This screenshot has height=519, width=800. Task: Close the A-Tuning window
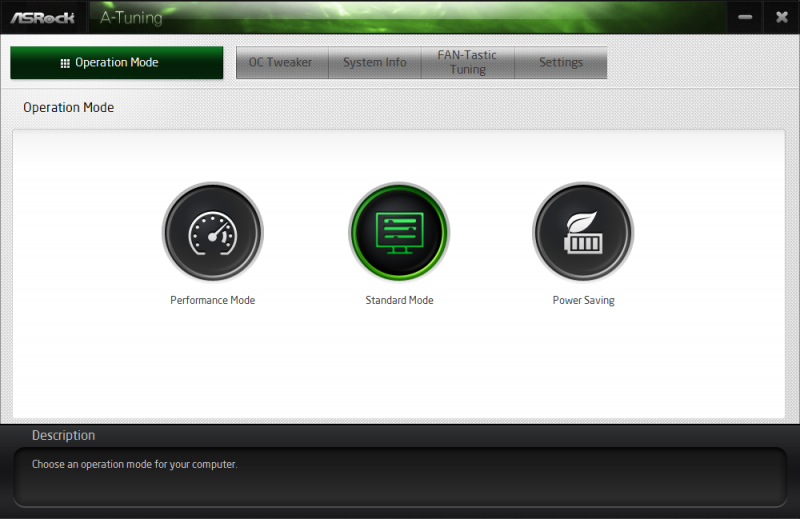tap(782, 17)
